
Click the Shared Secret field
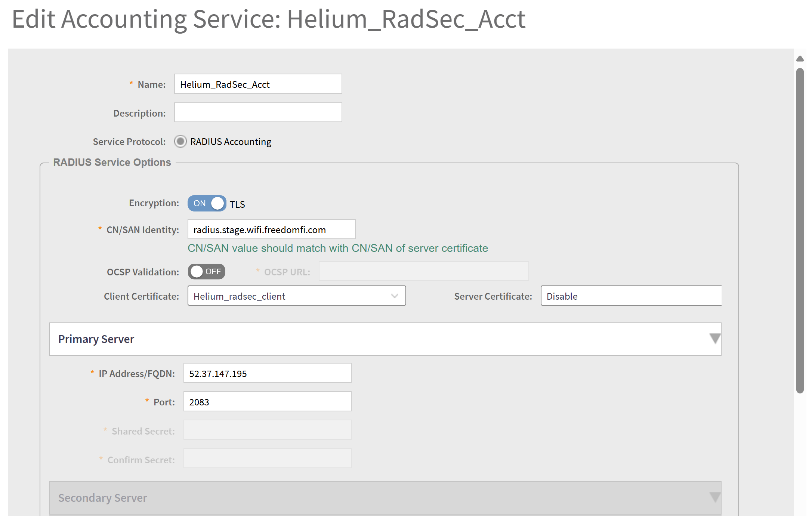[x=267, y=430]
